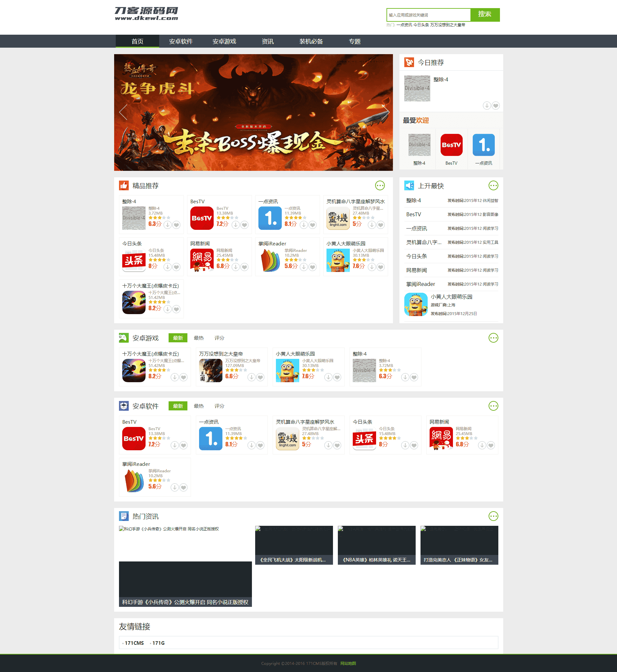
Task: Download 万万没想到之大皇帝 in 安卓游戏 section
Action: coord(251,377)
